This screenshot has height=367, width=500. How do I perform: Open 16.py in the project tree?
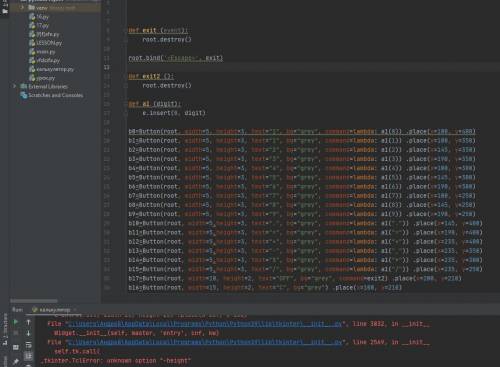point(43,17)
